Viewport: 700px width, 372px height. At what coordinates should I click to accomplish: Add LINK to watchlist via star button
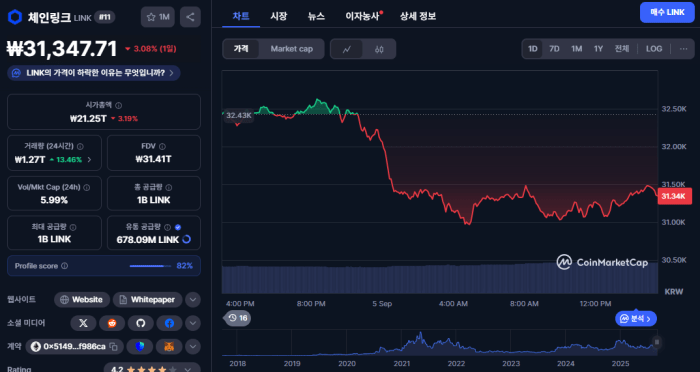coord(158,17)
